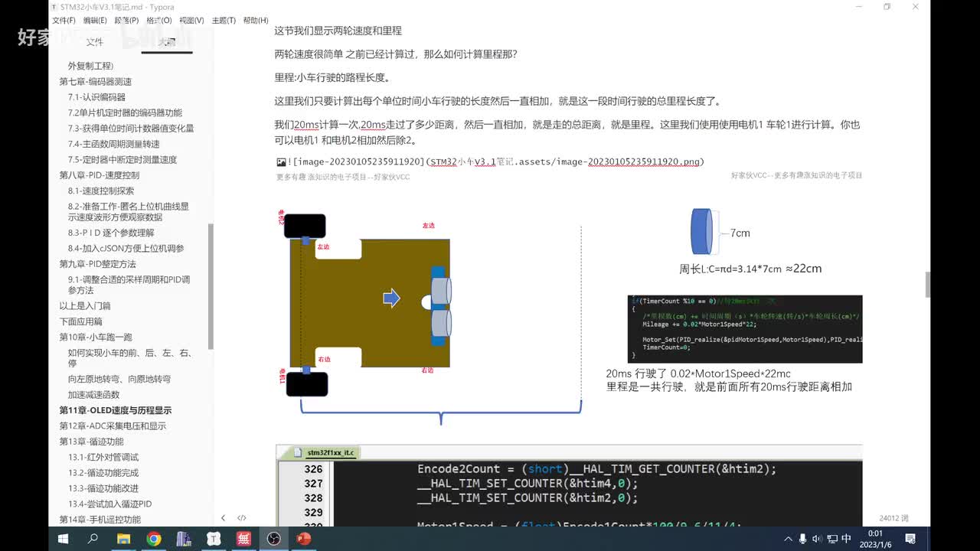Go to outline entry 8.3-P I D 逐个参数理解
The height and width of the screenshot is (551, 980).
pos(111,233)
